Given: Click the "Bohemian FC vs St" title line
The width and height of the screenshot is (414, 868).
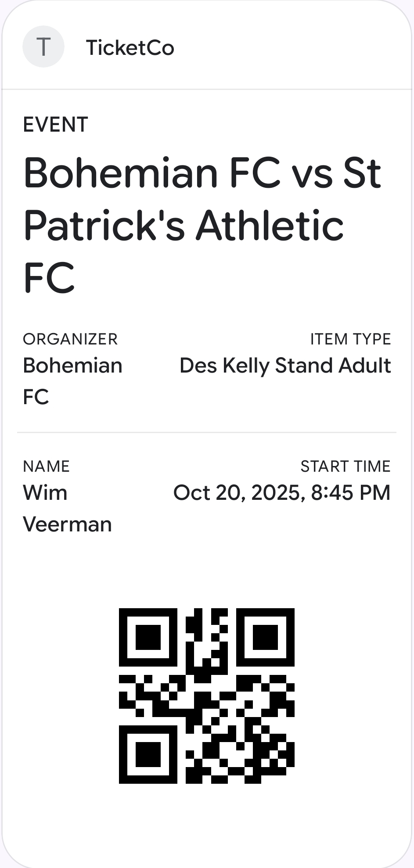Looking at the screenshot, I should coord(202,173).
